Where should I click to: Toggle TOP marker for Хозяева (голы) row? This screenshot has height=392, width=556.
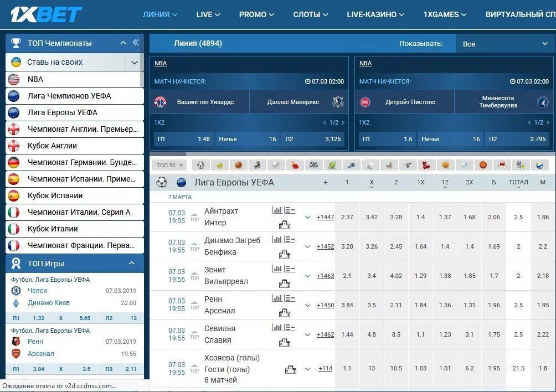click(194, 369)
